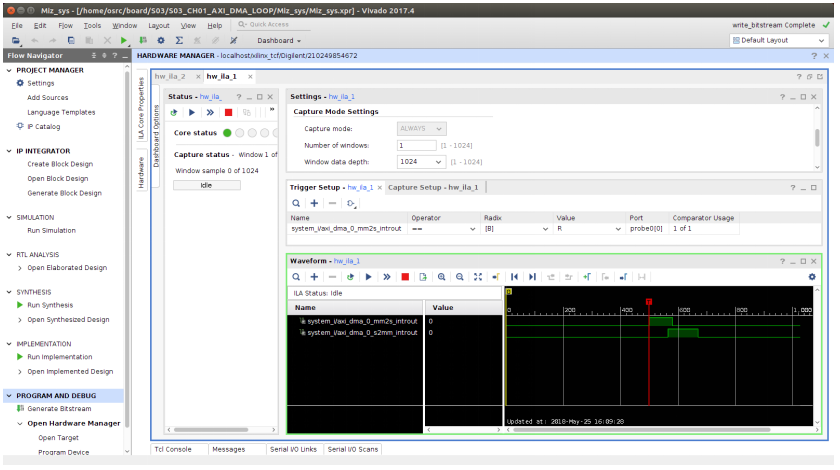Open Operator dropdown for mm2s_introut probe
Viewport: 840px width, 470px height.
coord(472,229)
